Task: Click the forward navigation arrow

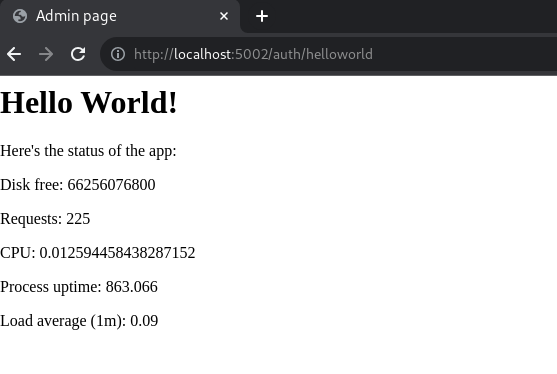Action: [46, 54]
